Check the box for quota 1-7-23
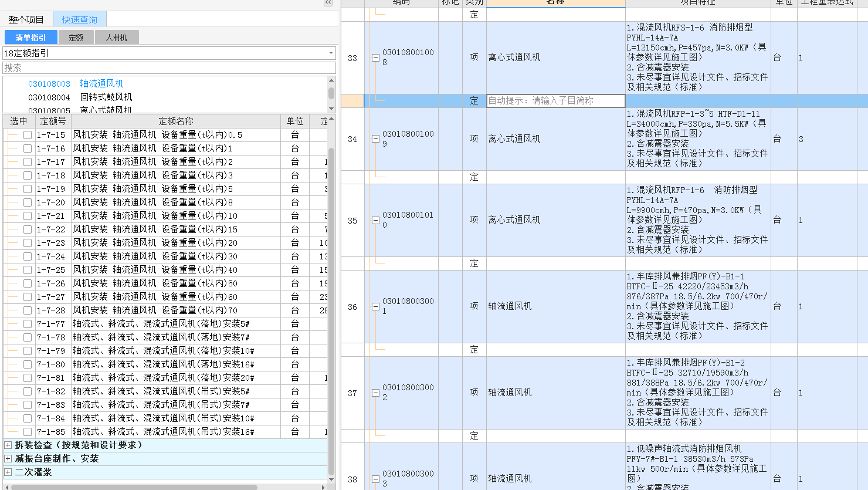This screenshot has width=868, height=490. (x=28, y=243)
